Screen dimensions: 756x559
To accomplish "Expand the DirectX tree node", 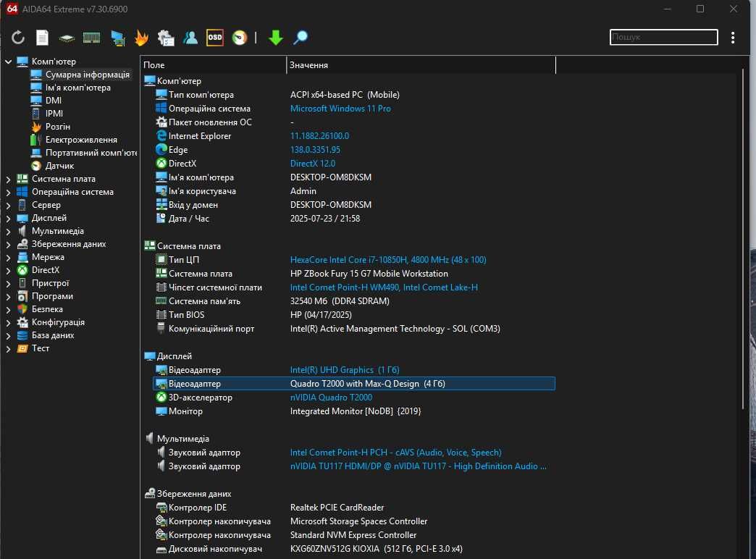I will pos(8,270).
